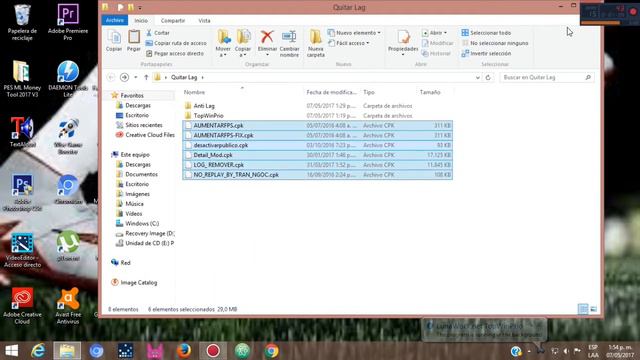Open Sitios recientes in sidebar
This screenshot has width=640, height=360.
point(143,125)
